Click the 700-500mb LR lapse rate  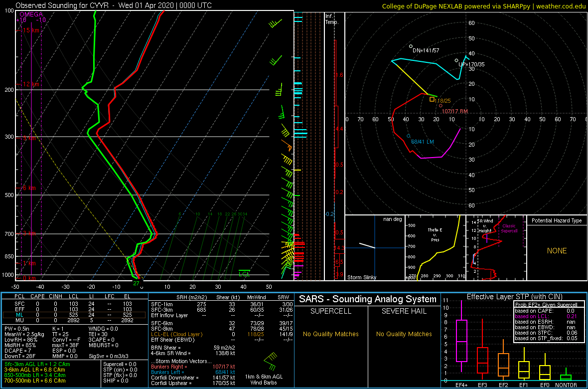coord(35,380)
